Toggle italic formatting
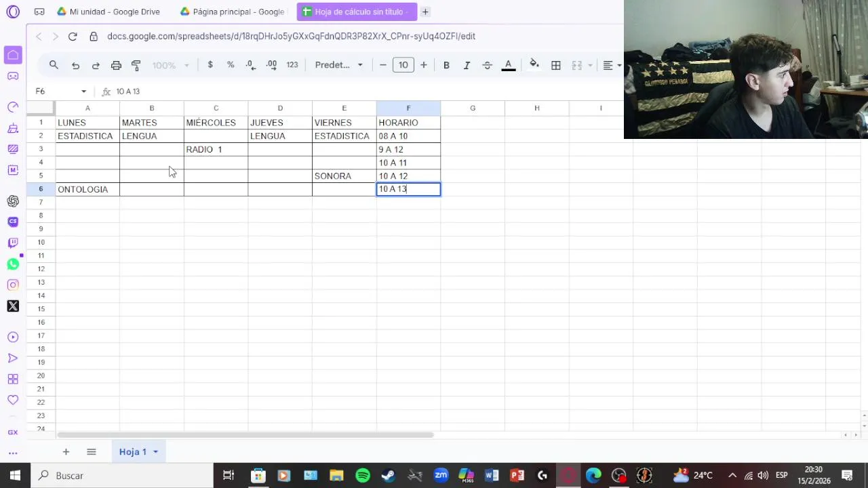 tap(467, 65)
